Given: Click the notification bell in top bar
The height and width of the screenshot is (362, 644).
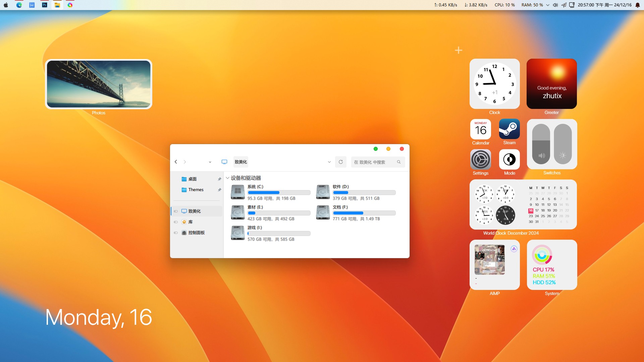Looking at the screenshot, I should 637,5.
